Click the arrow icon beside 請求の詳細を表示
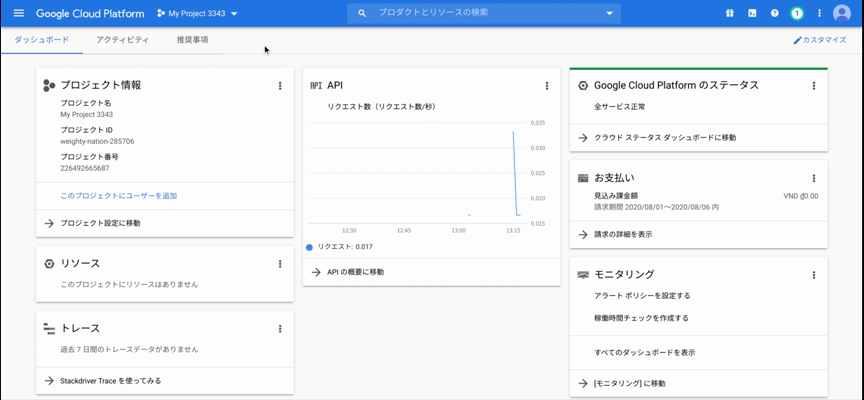Screen dimensions: 864x400 [x=583, y=234]
